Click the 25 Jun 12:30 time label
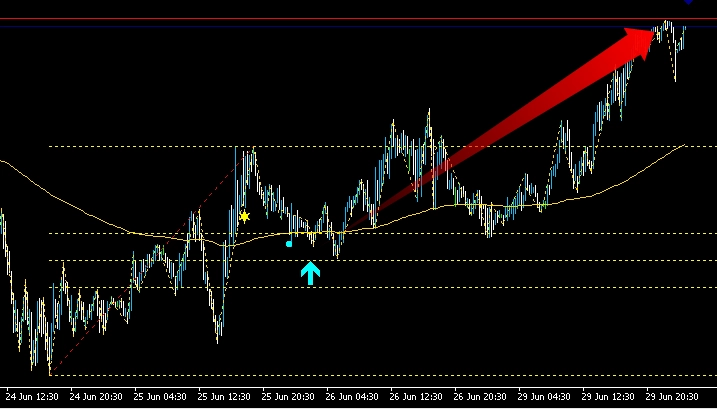Viewport: 717px width, 410px height. click(224, 397)
